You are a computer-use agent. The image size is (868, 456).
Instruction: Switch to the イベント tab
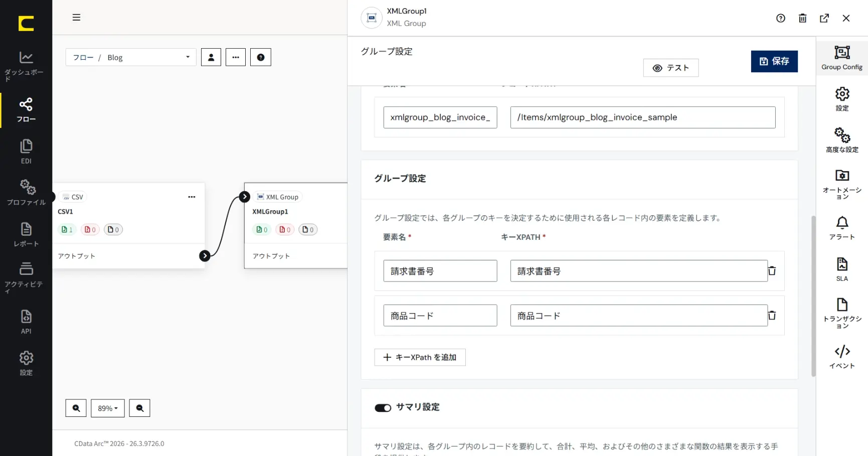(x=842, y=357)
